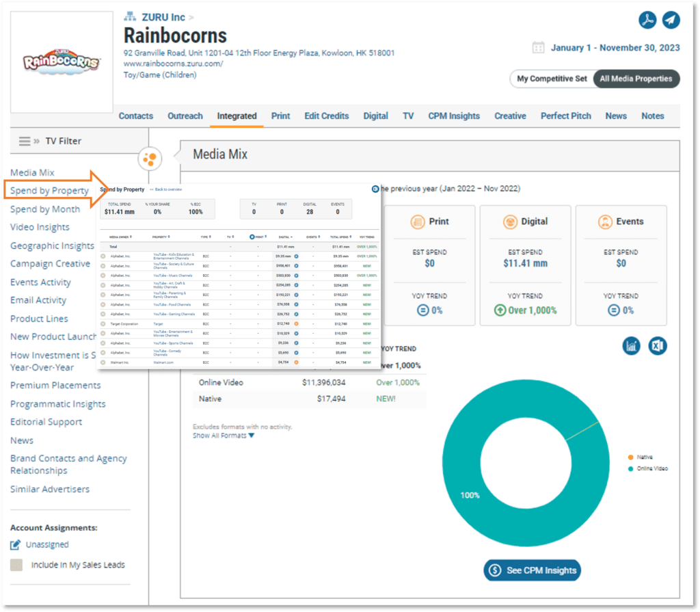This screenshot has width=700, height=612.
Task: Open the CPM Insights tab
Action: point(454,116)
